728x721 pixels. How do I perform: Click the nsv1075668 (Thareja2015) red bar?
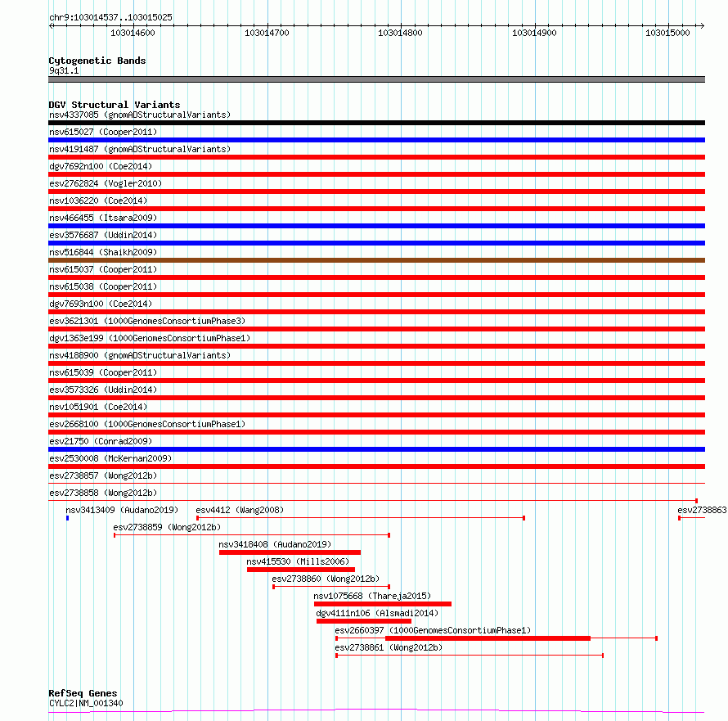pyautogui.click(x=383, y=604)
